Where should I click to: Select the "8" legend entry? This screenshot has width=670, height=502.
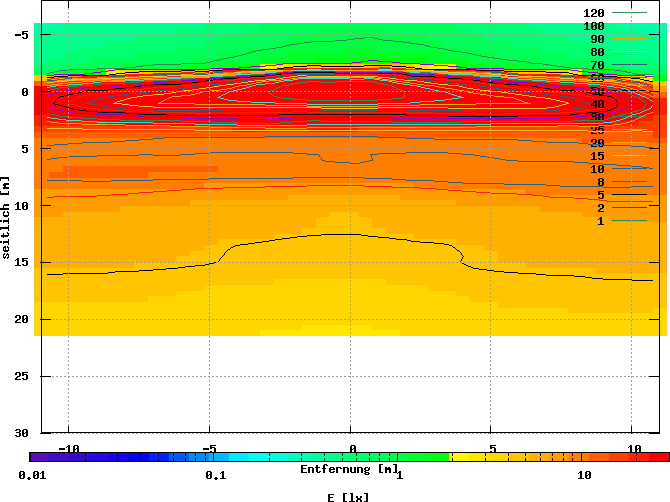(x=601, y=182)
